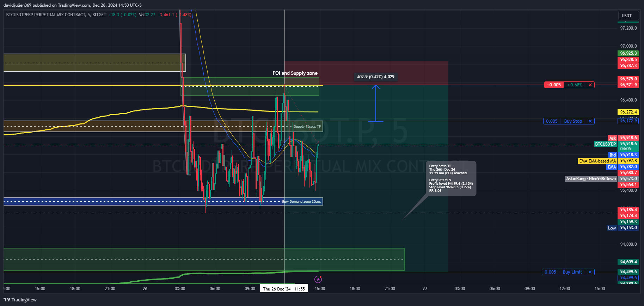Screen dimensions: 644x306
Task: Click the 402.9 (0.42%) measurement label
Action: tap(376, 77)
